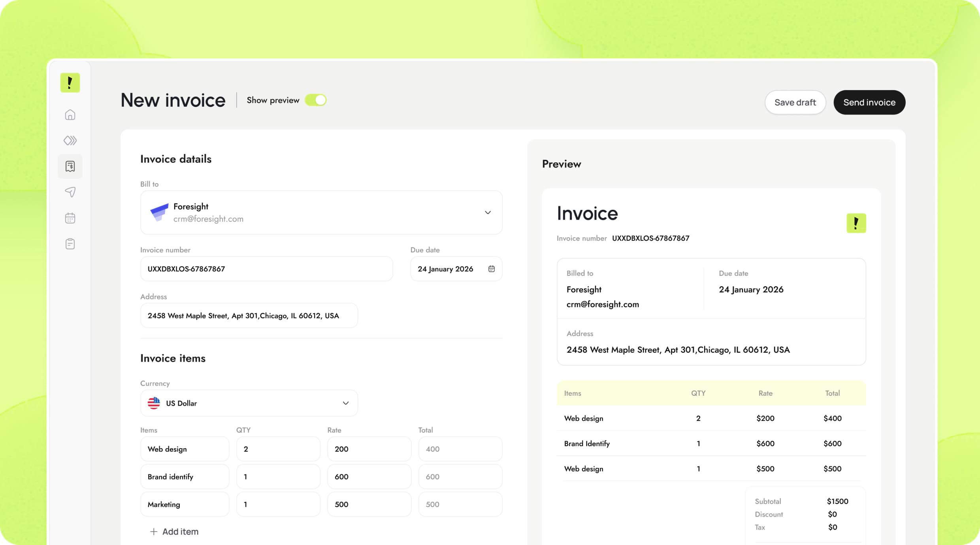Edit the Web design item name field

pyautogui.click(x=185, y=449)
